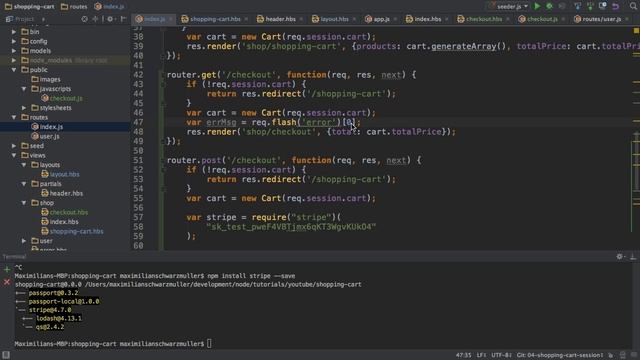This screenshot has height=360, width=640.
Task: Expand the user folder in views
Action: point(24,241)
